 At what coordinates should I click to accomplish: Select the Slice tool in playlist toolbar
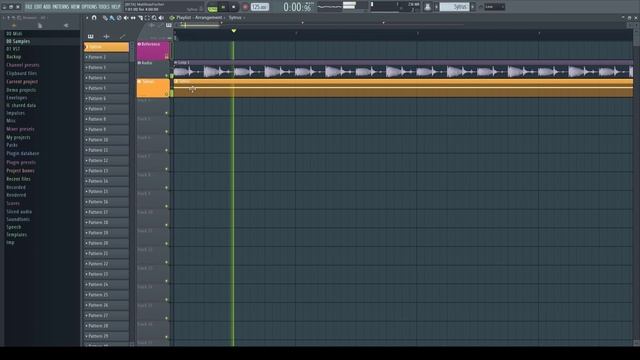(x=140, y=18)
